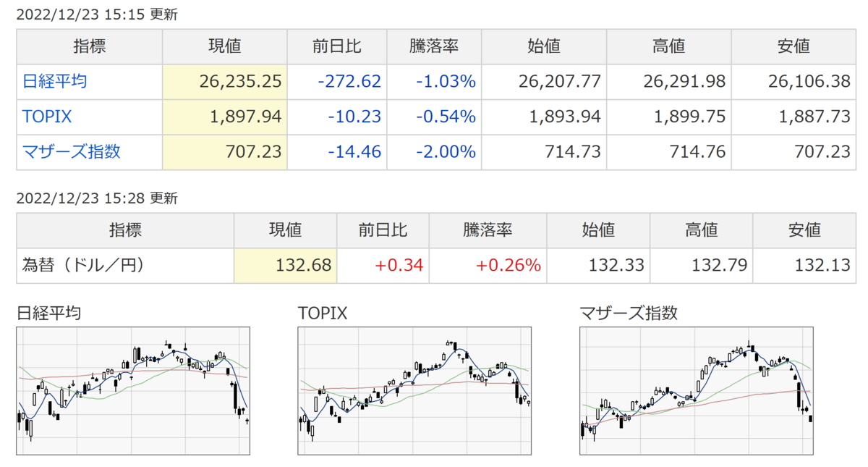Click the 現値 header in forex table
This screenshot has width=868, height=467.
point(285,231)
